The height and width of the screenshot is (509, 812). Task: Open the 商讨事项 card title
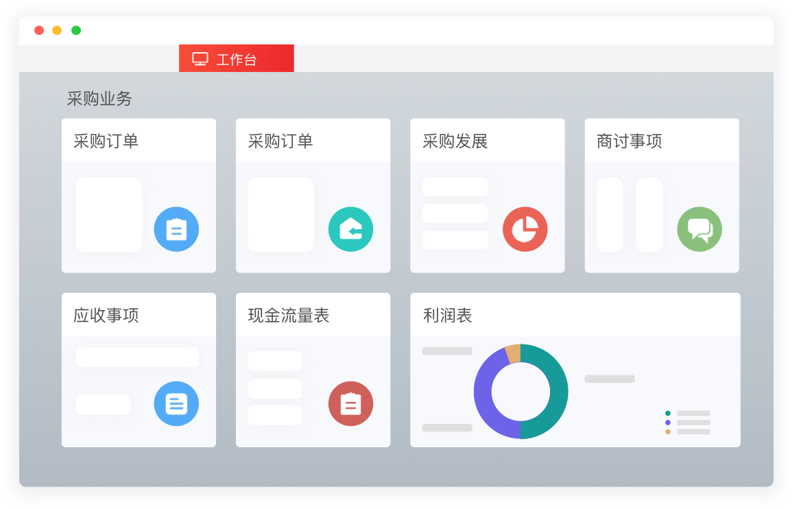coord(629,141)
